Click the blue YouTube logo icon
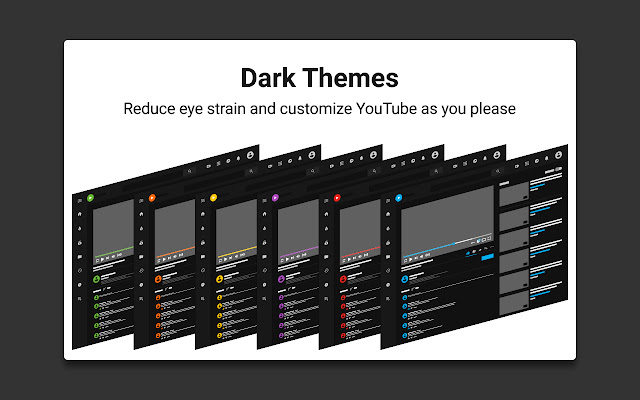This screenshot has width=640, height=400. click(399, 198)
